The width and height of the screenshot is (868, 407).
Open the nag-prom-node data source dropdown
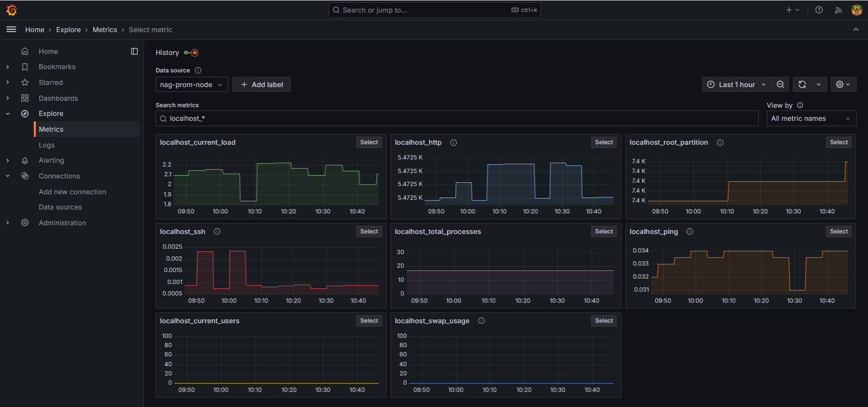click(x=191, y=84)
